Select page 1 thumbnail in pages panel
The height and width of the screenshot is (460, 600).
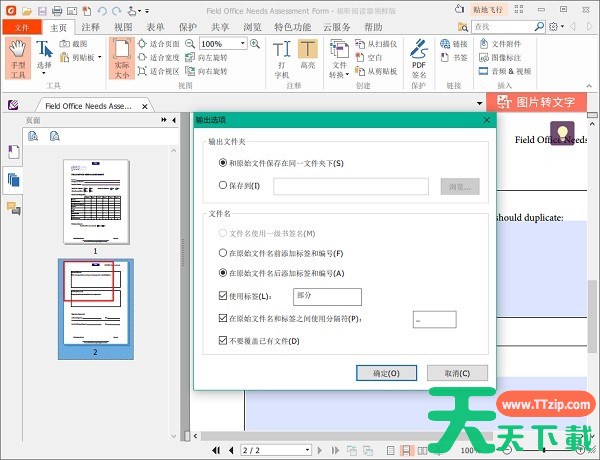(95, 200)
